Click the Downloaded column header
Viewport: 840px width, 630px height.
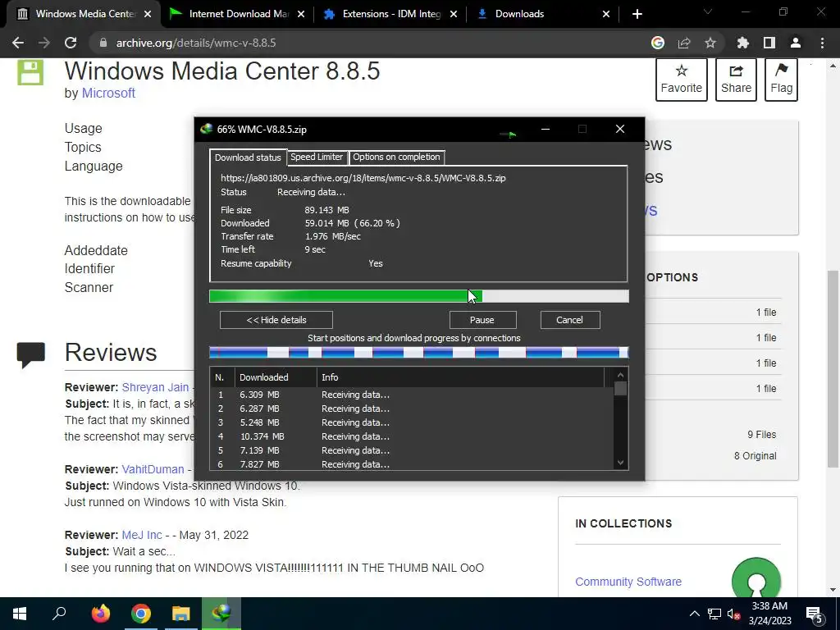[276, 377]
